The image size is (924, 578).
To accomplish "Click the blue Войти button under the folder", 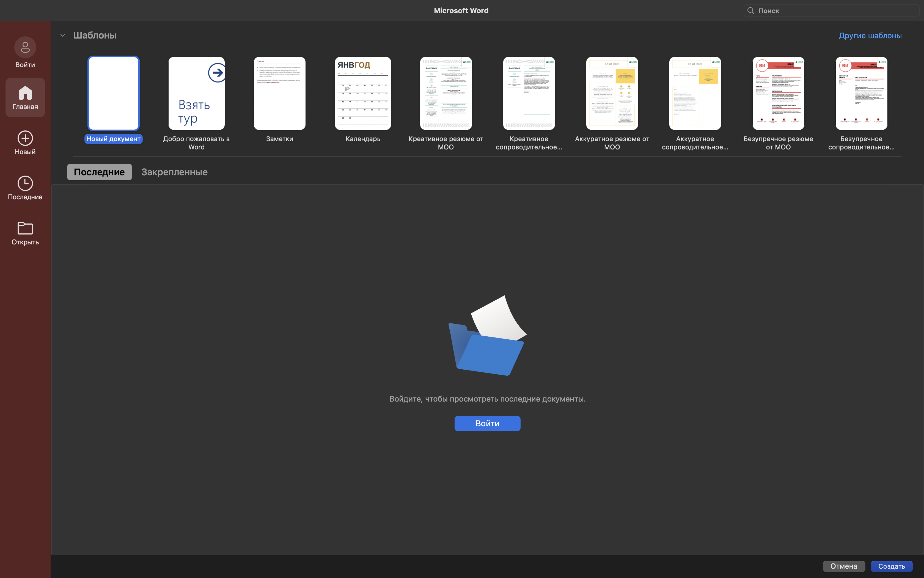I will 487,424.
